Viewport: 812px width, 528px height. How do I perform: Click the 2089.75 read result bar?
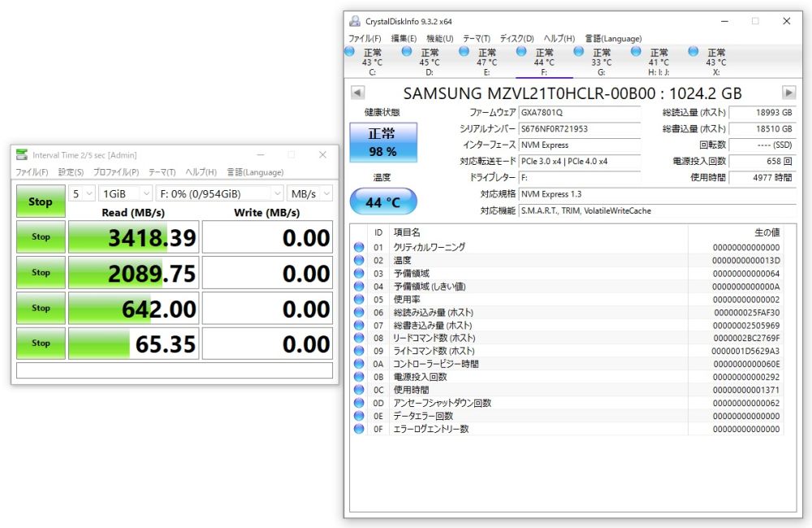click(134, 273)
